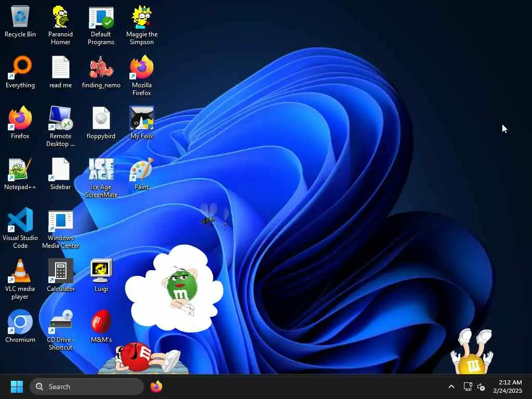Image resolution: width=532 pixels, height=399 pixels.
Task: Select the Luigi desktop icon
Action: [x=101, y=276]
